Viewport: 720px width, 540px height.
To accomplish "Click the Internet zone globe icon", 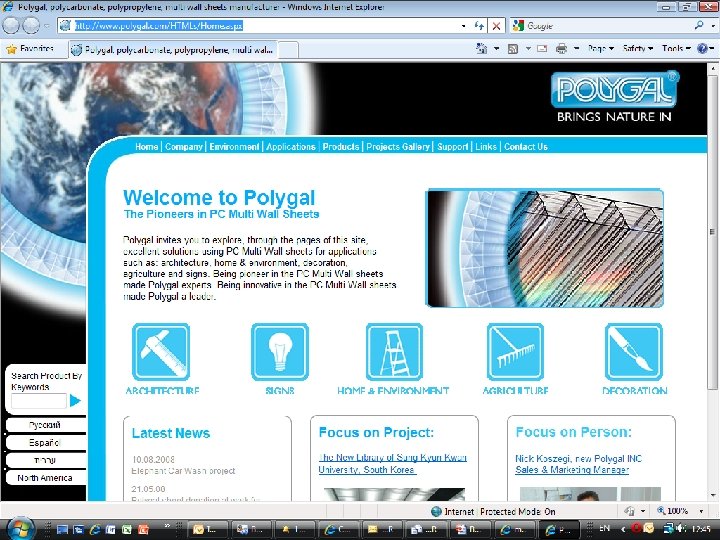I will click(436, 511).
